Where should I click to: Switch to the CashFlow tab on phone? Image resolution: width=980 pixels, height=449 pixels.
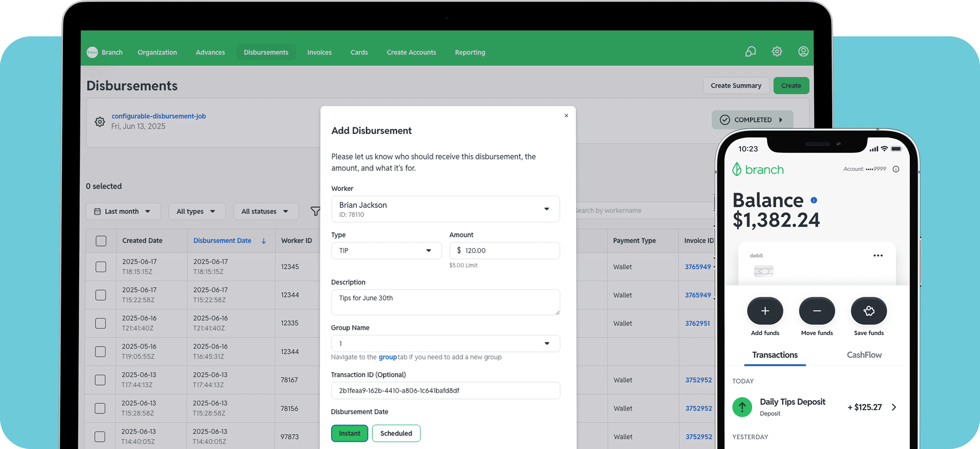[864, 355]
